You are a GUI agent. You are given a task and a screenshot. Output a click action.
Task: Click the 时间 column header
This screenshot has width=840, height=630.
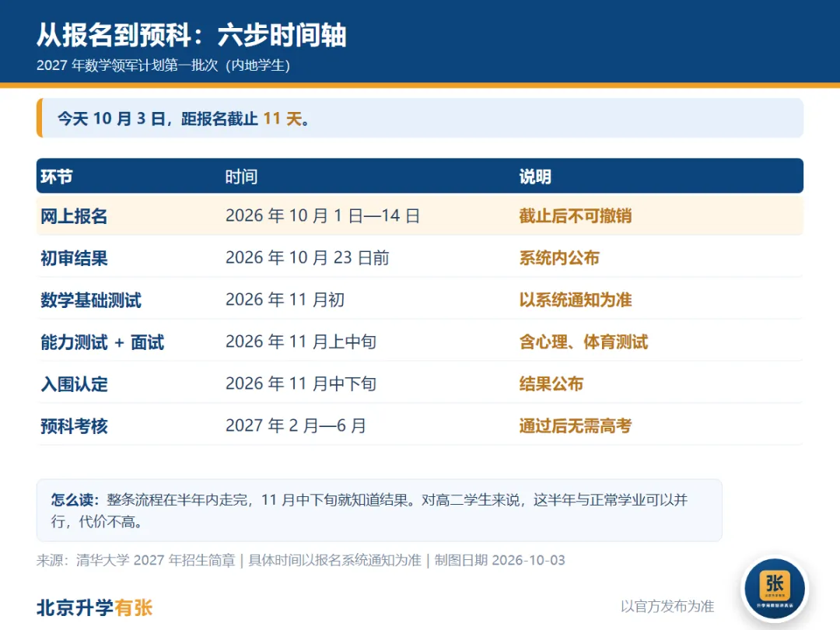click(x=241, y=177)
